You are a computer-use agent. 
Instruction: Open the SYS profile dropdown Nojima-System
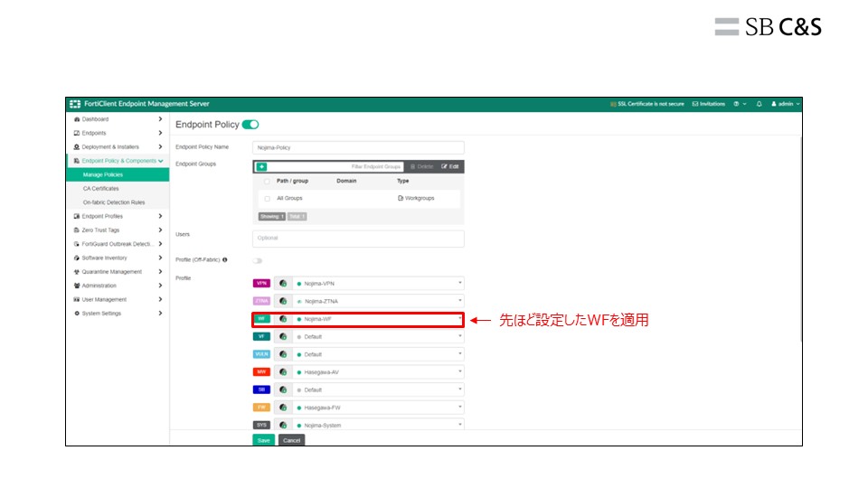click(379, 425)
